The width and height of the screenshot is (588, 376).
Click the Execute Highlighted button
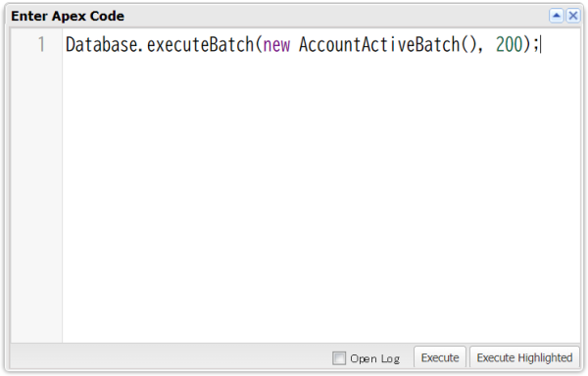tap(524, 357)
